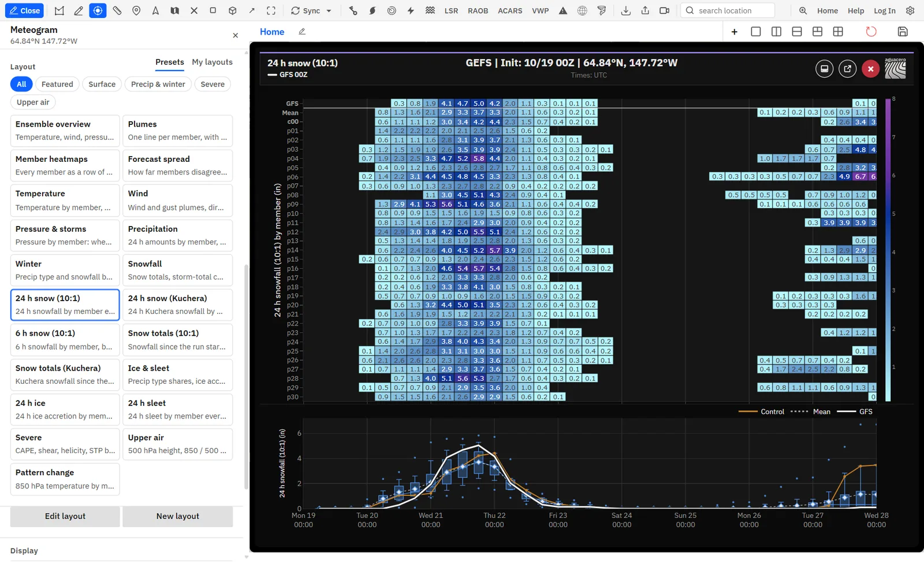Click the lightning bolt icon
924x578 pixels.
[x=411, y=10]
